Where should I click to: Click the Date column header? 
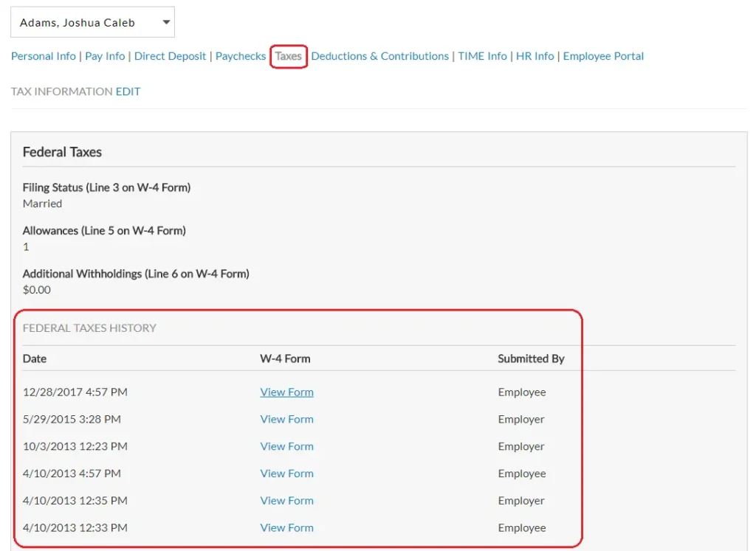(35, 358)
